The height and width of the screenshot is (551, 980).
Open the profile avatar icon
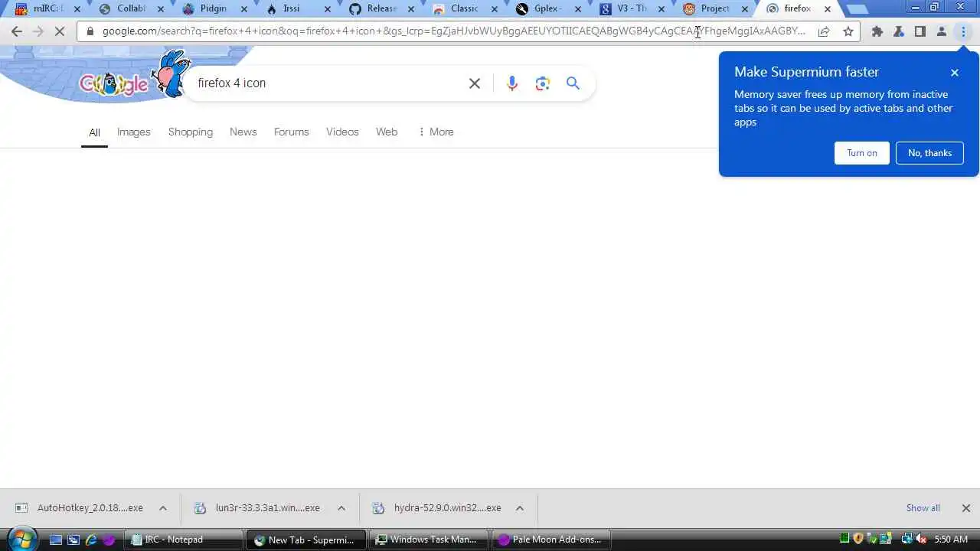coord(942,31)
